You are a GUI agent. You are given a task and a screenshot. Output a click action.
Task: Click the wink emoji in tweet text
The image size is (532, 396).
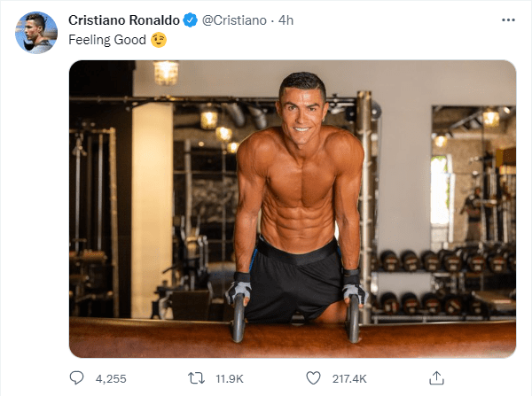[x=159, y=40]
